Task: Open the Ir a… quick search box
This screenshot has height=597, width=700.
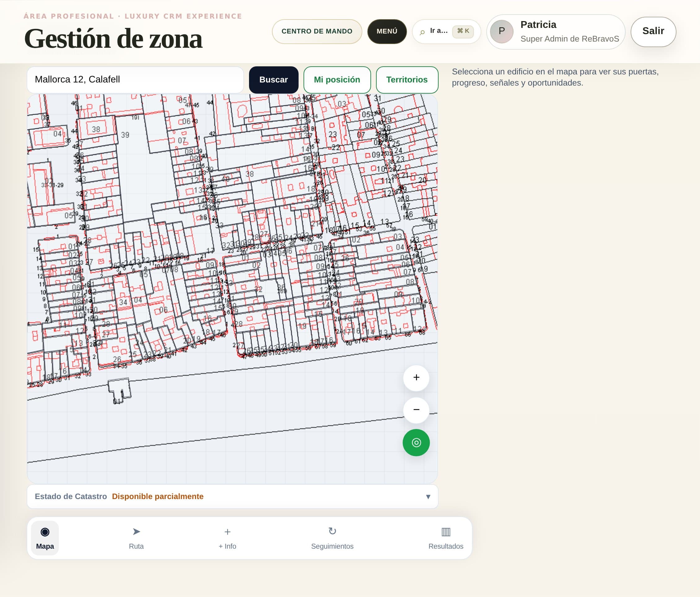Action: (x=446, y=31)
